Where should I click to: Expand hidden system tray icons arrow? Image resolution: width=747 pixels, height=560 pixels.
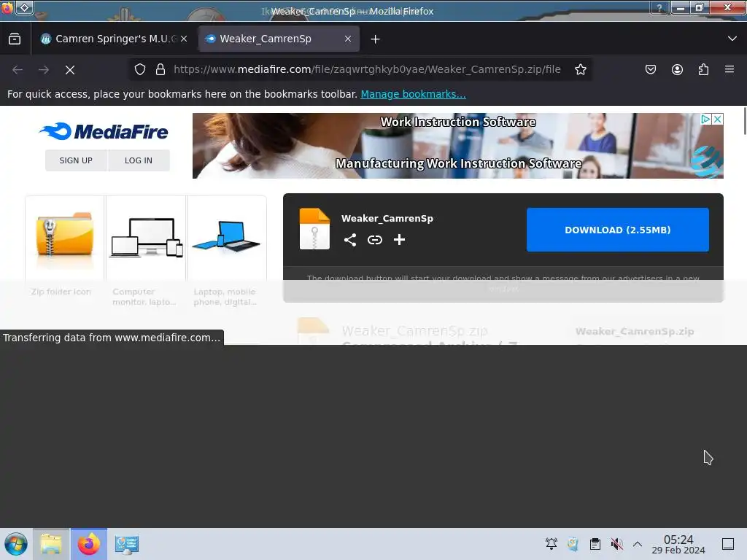[x=638, y=544]
